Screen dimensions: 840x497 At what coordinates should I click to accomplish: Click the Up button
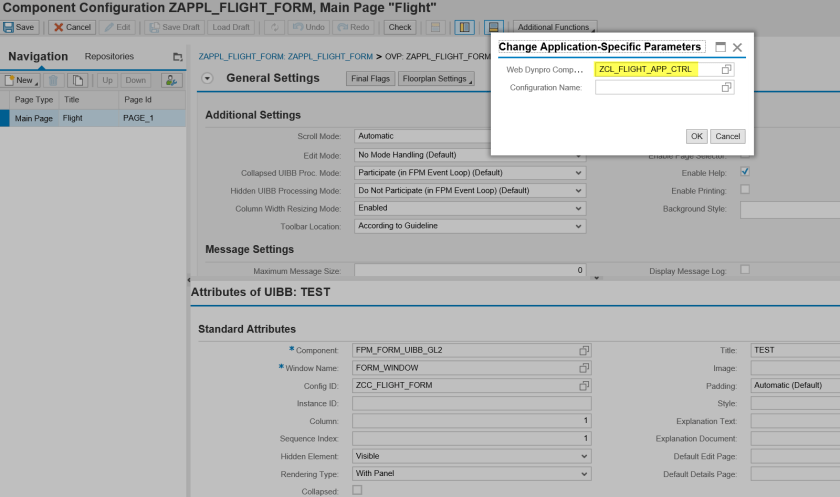108,80
